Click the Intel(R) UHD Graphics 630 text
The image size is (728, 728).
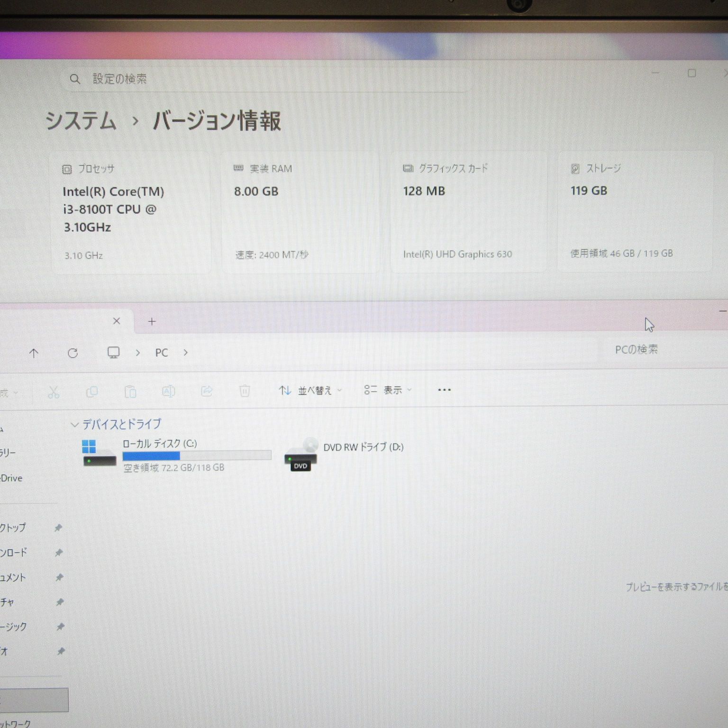point(457,254)
